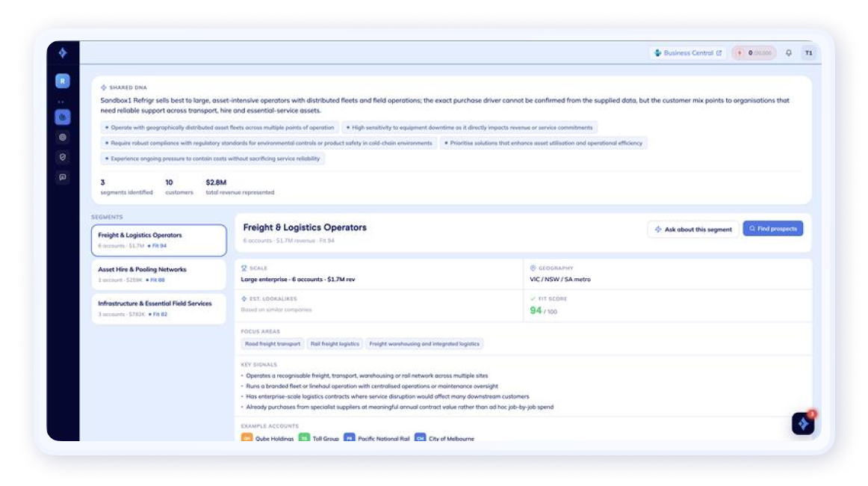Image resolution: width=868 pixels, height=486 pixels.
Task: Open the chat bubble icon in sidebar
Action: (x=63, y=177)
